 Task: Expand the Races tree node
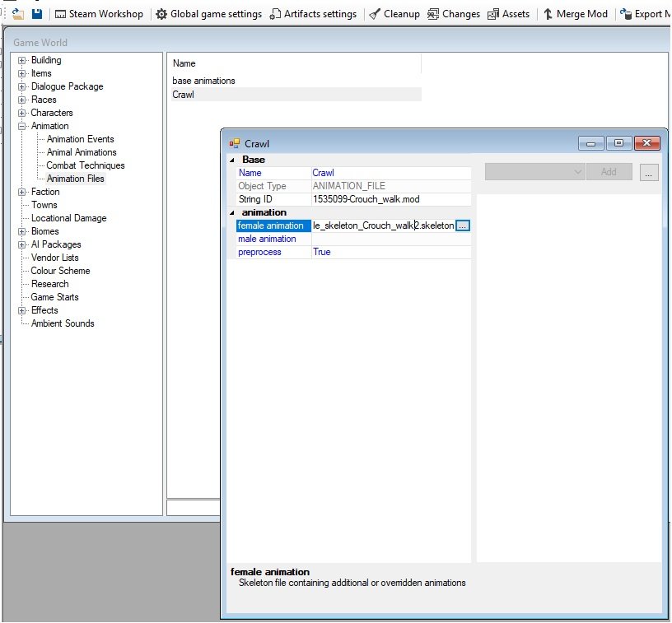tap(21, 100)
